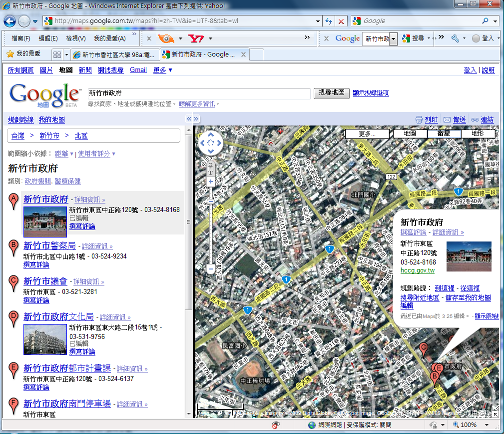
Task: Click the 新竹市警察局 result link
Action: pos(49,245)
